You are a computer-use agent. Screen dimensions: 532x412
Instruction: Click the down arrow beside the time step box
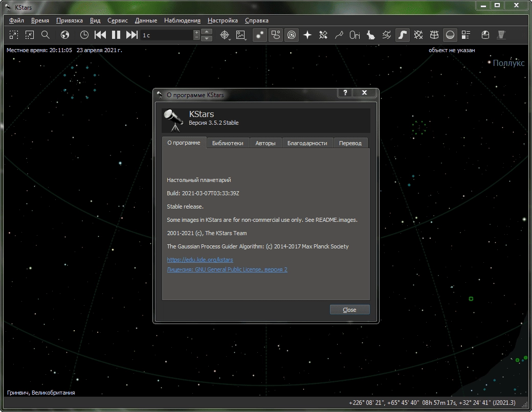pyautogui.click(x=207, y=38)
